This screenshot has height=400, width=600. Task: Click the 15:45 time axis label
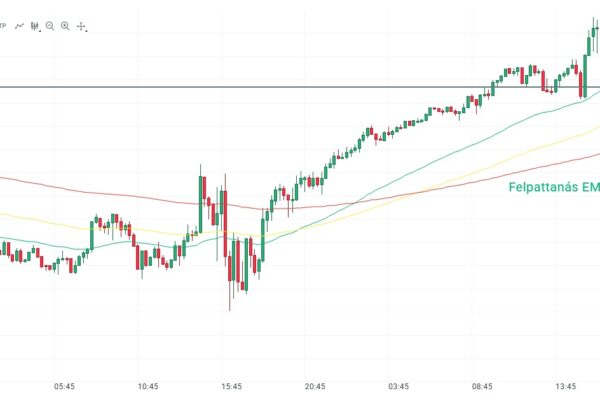click(x=232, y=385)
